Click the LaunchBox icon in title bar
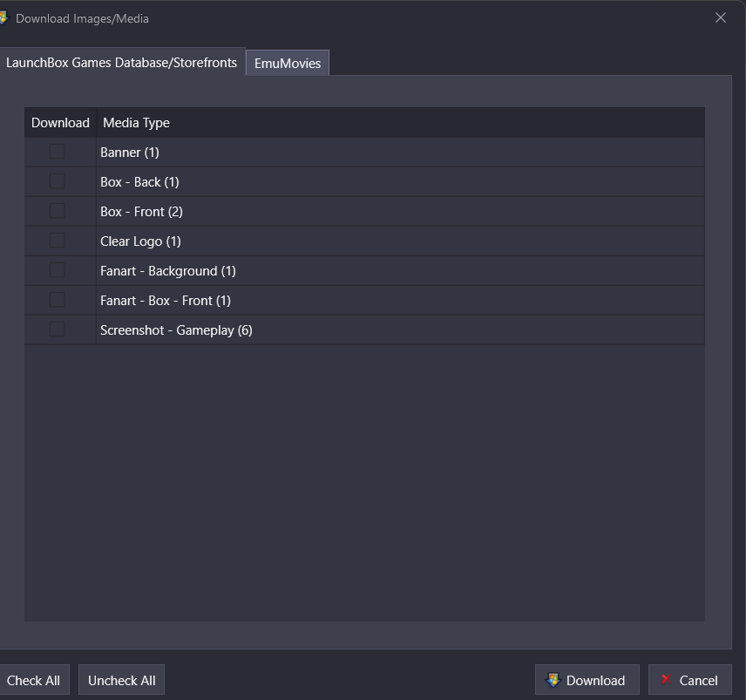 click(x=3, y=18)
